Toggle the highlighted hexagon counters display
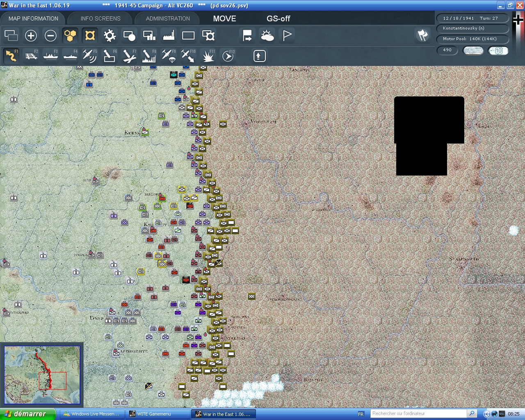This screenshot has width=525, height=420. [x=70, y=36]
